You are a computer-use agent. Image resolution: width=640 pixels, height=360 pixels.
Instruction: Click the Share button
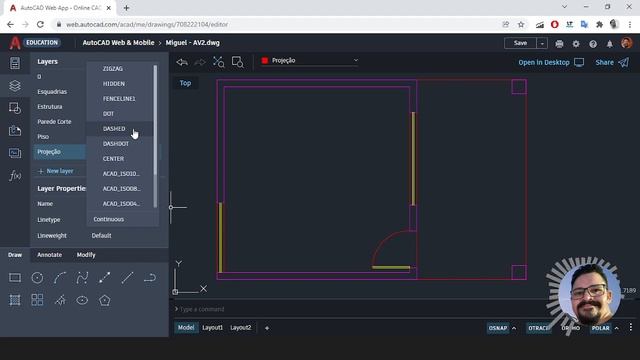[x=612, y=62]
